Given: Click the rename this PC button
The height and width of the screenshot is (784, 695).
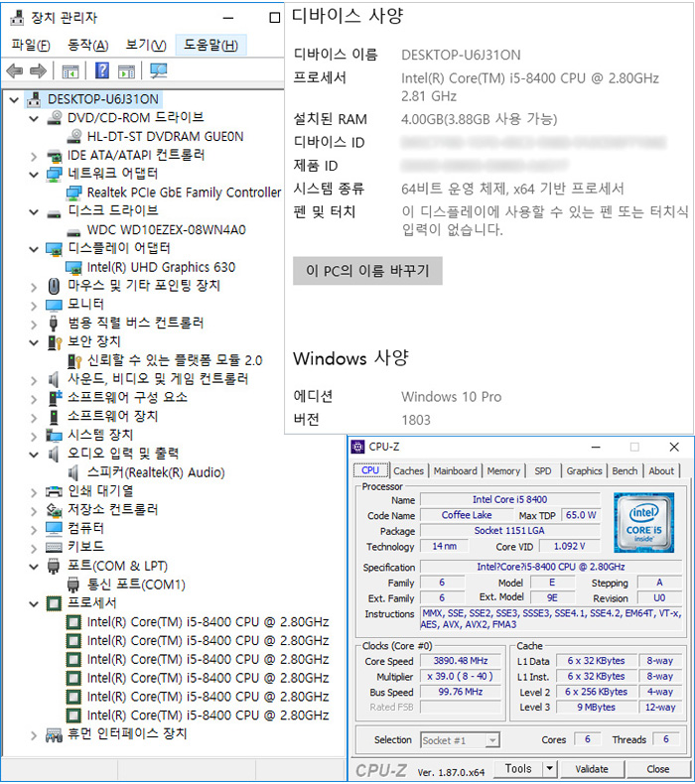Looking at the screenshot, I should pos(367,271).
